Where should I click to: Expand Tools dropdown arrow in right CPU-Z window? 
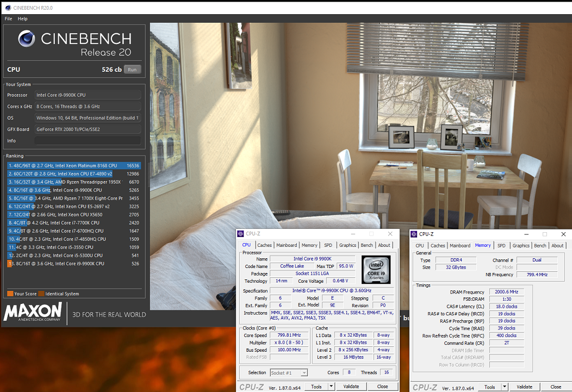point(505,387)
